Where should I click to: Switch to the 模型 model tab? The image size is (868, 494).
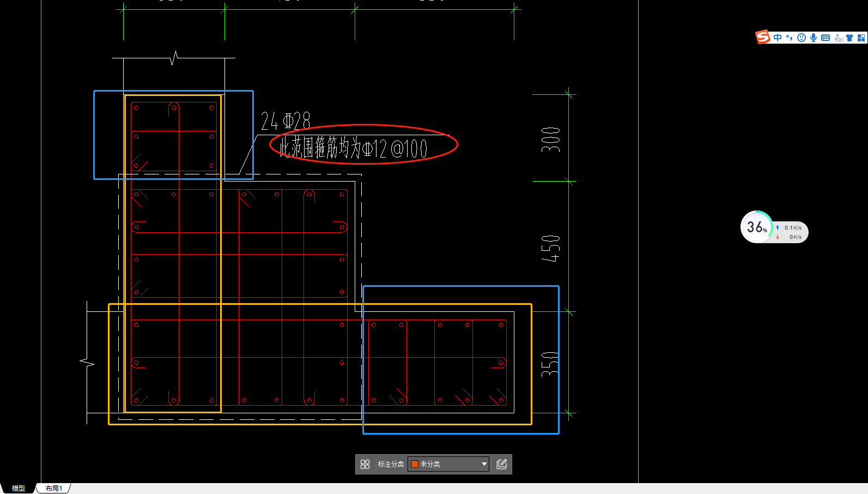[x=19, y=488]
